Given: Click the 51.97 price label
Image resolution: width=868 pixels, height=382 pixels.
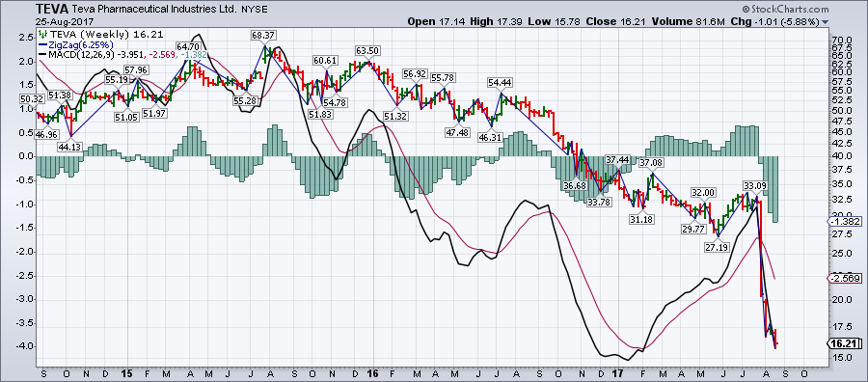Looking at the screenshot, I should click(155, 113).
